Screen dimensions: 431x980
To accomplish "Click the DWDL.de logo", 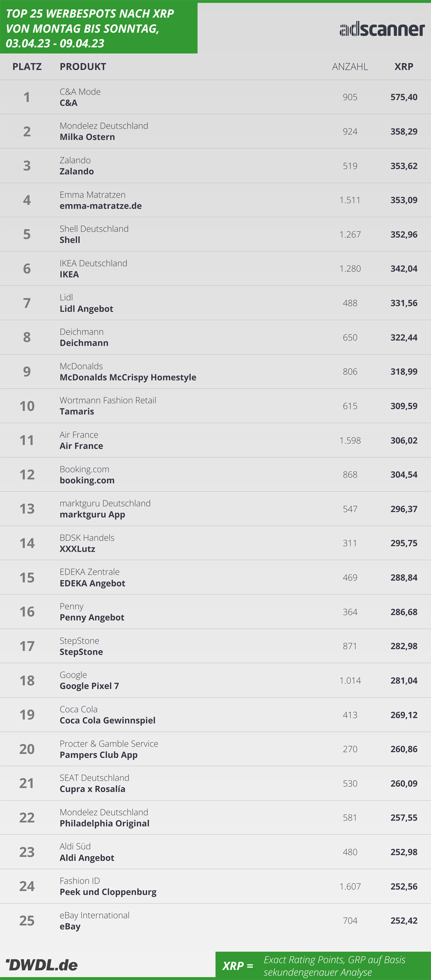I will (x=42, y=965).
